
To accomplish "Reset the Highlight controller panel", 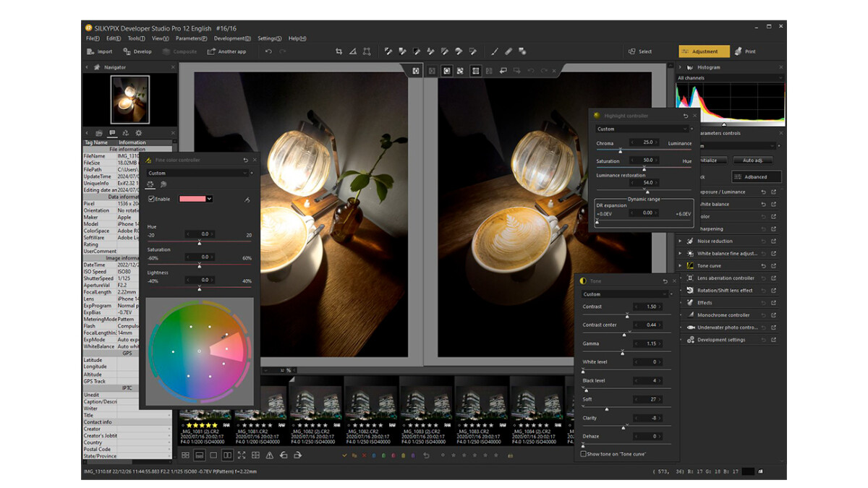I will point(686,116).
